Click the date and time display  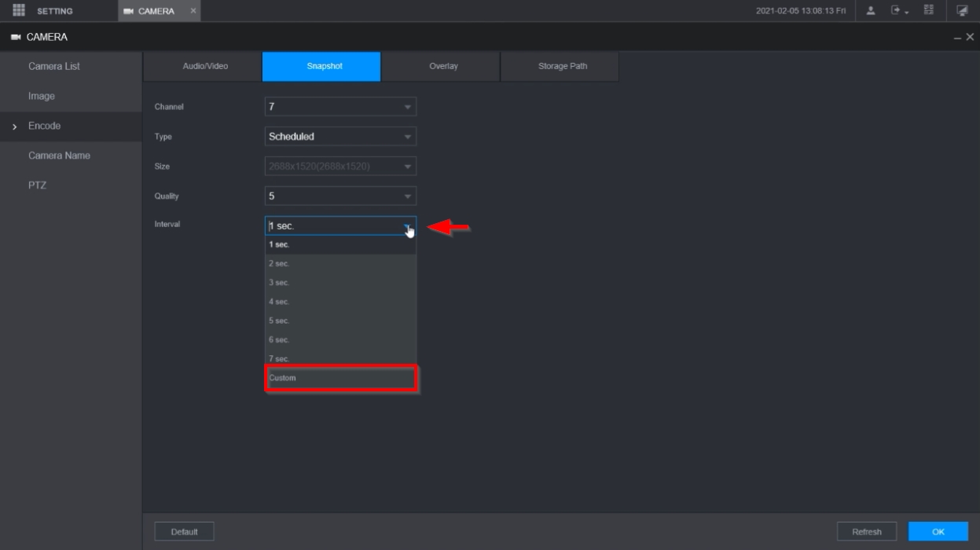pyautogui.click(x=801, y=11)
